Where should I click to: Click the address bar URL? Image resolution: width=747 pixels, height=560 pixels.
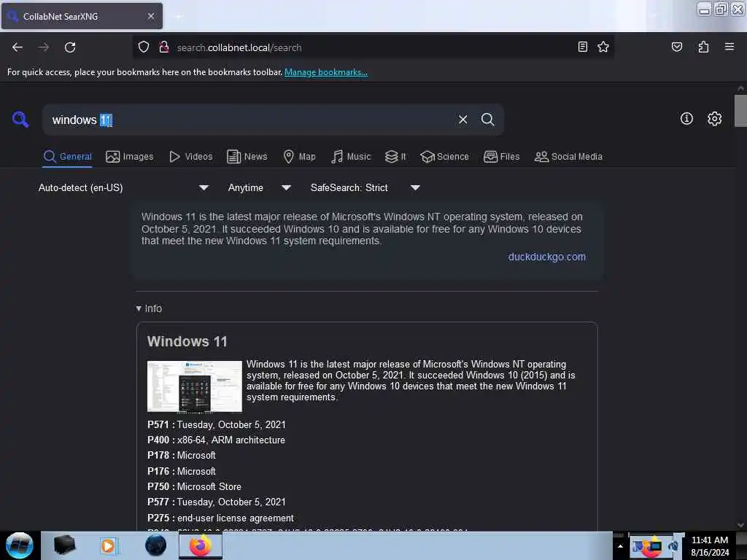pyautogui.click(x=239, y=47)
